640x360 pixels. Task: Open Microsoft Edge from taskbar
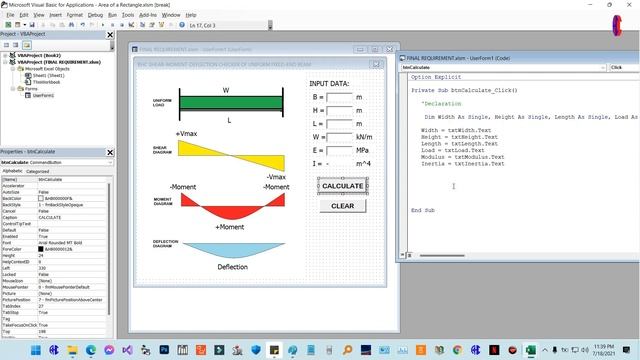click(x=91, y=350)
